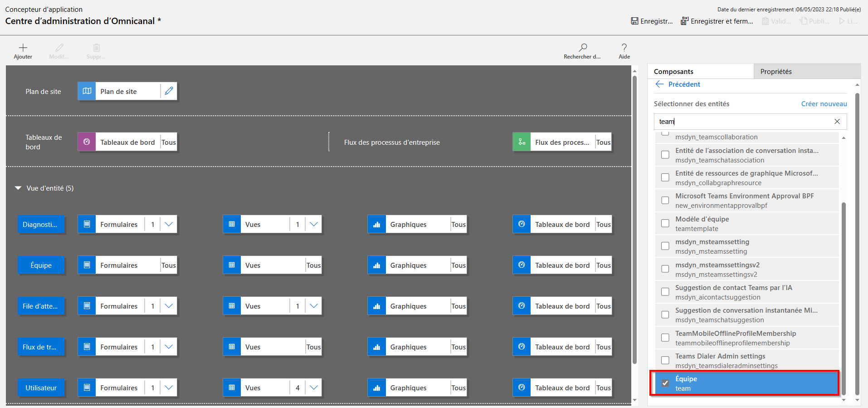Check TeamMobileOfflineProfileMembership checkbox
Image resolution: width=868 pixels, height=408 pixels.
665,338
